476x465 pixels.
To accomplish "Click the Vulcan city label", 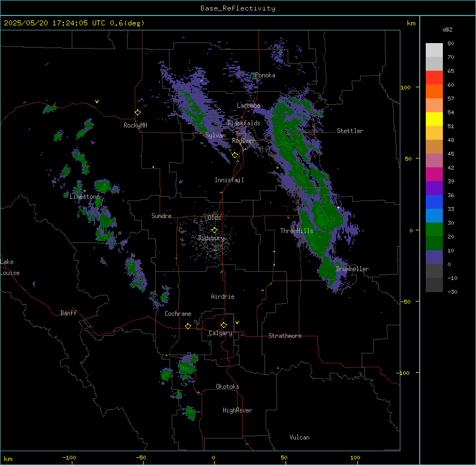I will (x=299, y=437).
